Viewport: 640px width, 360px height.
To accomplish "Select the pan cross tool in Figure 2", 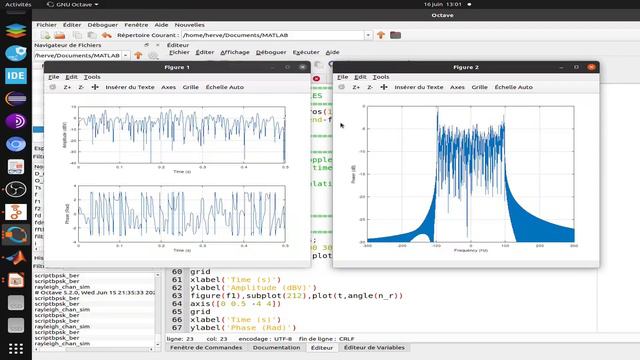I will tap(384, 87).
